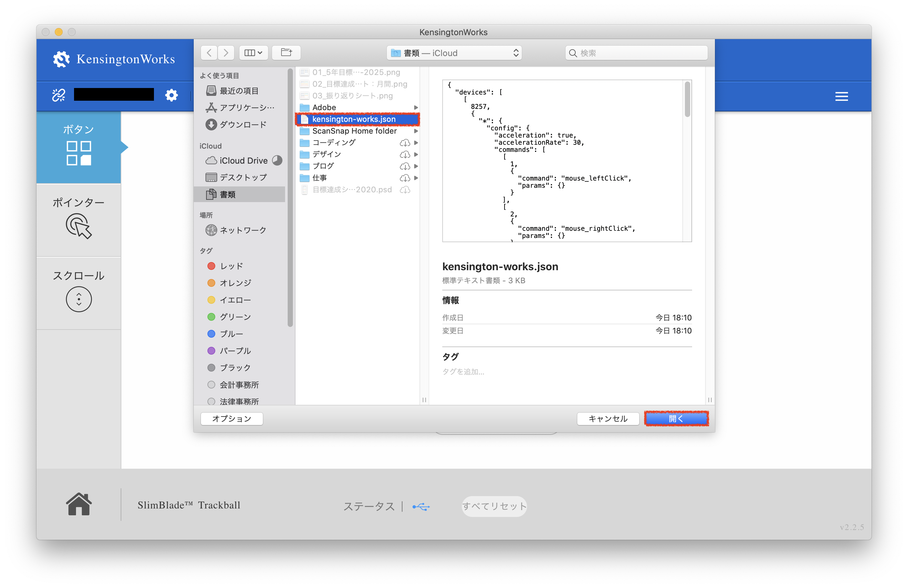Viewport: 908px width, 588px height.
Task: Click the sidebar scrollbar
Action: tap(290, 198)
